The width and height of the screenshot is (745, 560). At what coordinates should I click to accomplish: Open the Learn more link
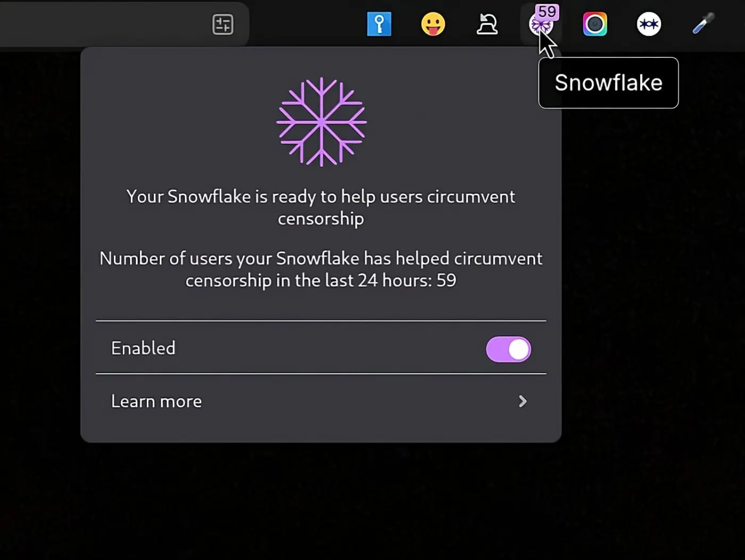pos(321,401)
